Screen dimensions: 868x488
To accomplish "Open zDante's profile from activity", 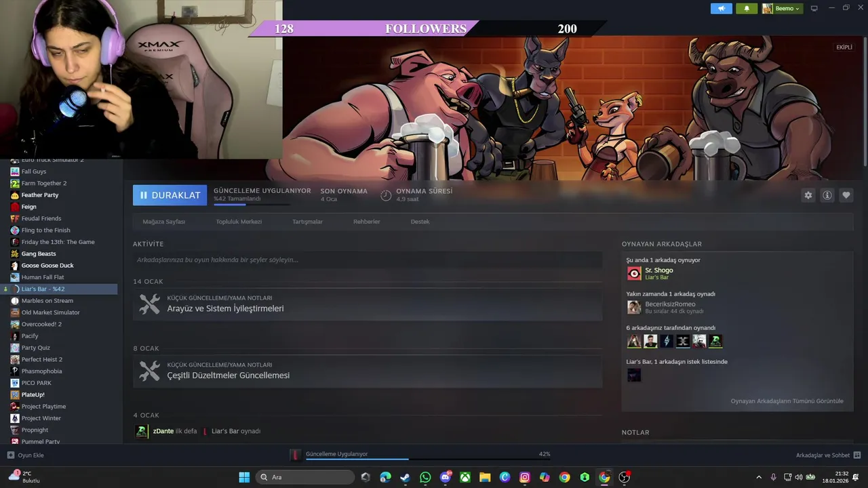I will [163, 431].
